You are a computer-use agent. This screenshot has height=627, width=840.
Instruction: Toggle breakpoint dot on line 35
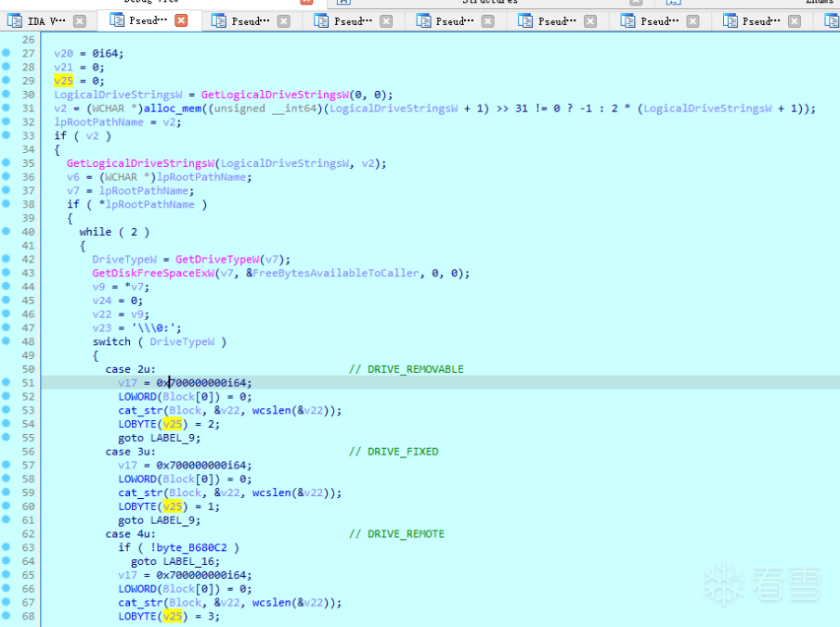click(6, 162)
